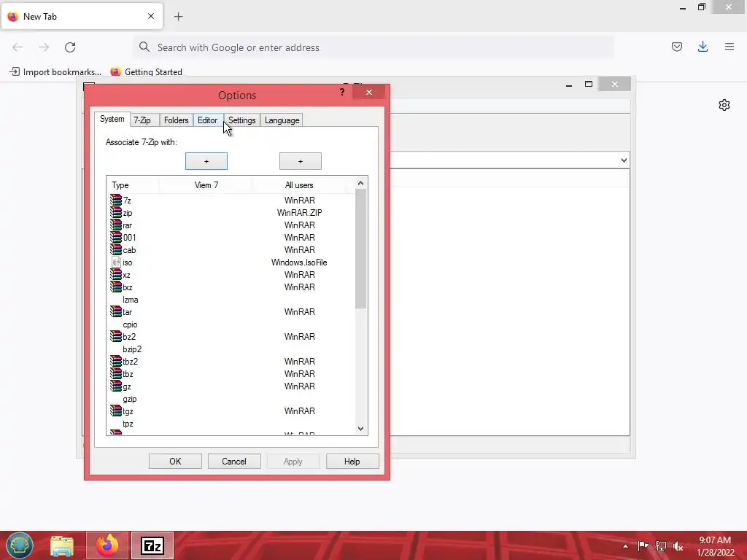Open File Explorer from the taskbar

point(62,545)
